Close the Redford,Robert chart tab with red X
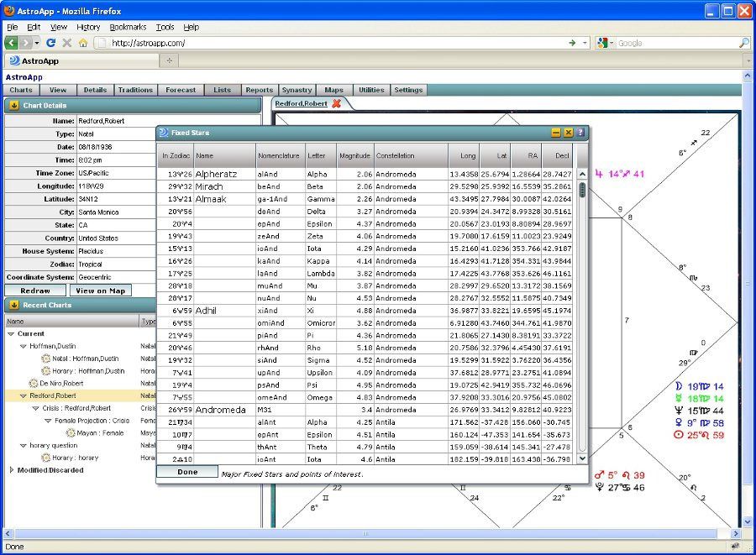 [x=337, y=103]
